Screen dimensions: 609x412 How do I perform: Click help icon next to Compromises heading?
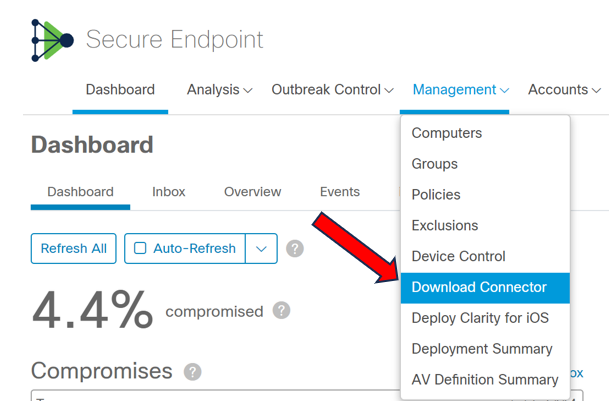coord(193,372)
